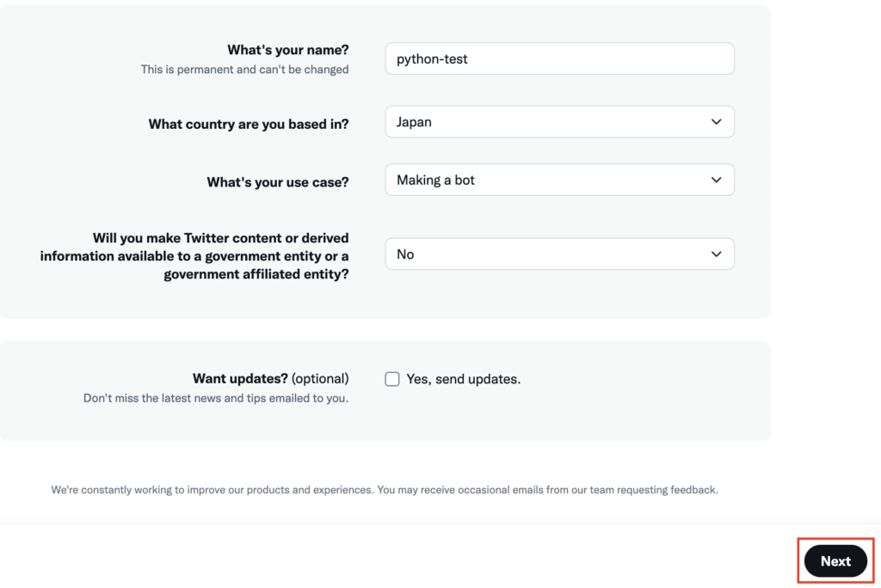881x588 pixels.
Task: Click the feedback notice text above Next
Action: pos(385,490)
